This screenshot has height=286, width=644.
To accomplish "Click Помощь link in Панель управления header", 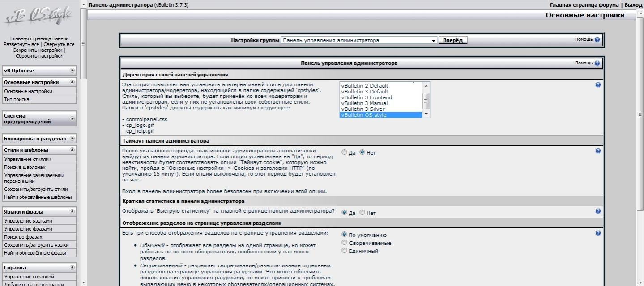I will (x=584, y=63).
